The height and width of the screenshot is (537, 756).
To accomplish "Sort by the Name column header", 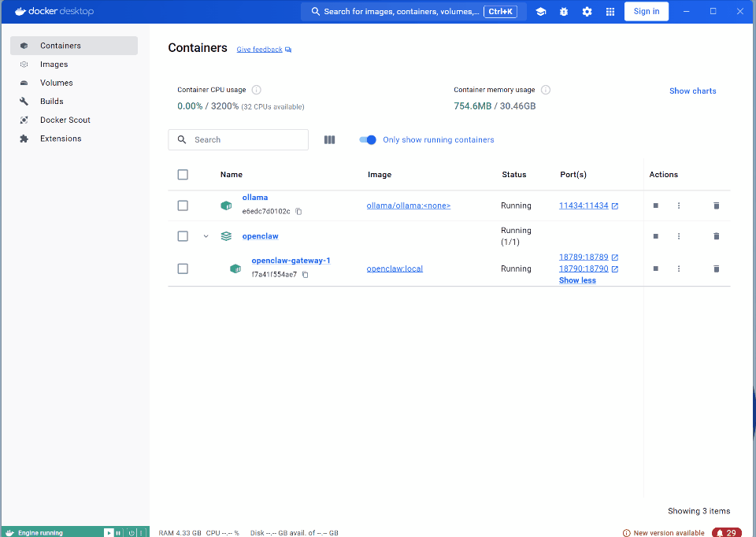I will (x=232, y=175).
